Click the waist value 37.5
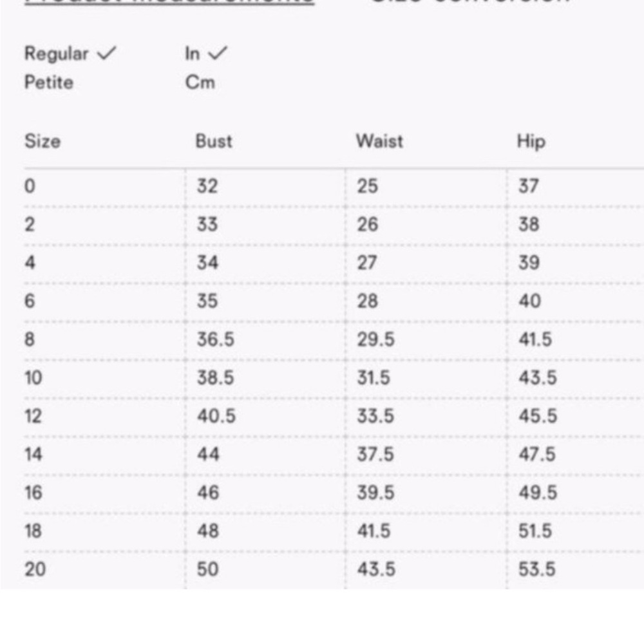644x644 pixels. [x=375, y=455]
